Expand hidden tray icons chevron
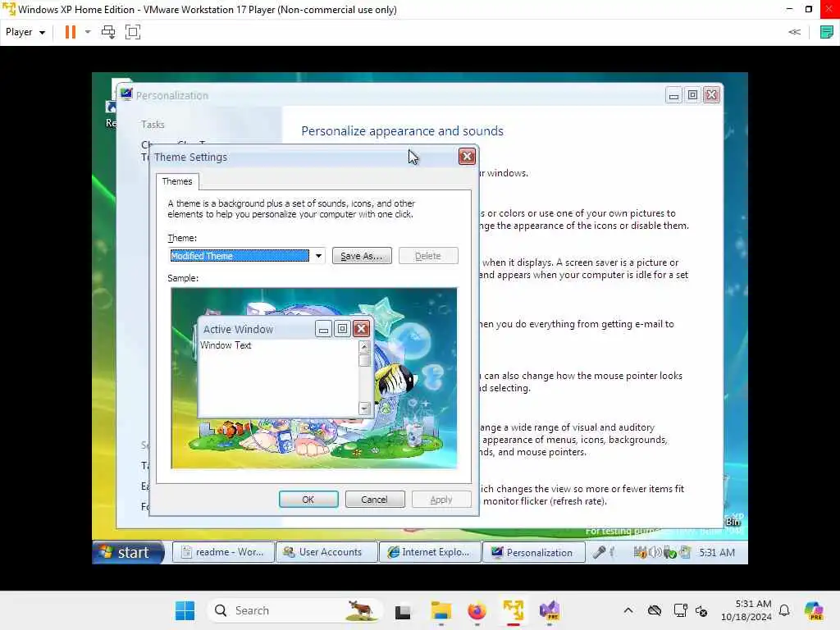 628,610
